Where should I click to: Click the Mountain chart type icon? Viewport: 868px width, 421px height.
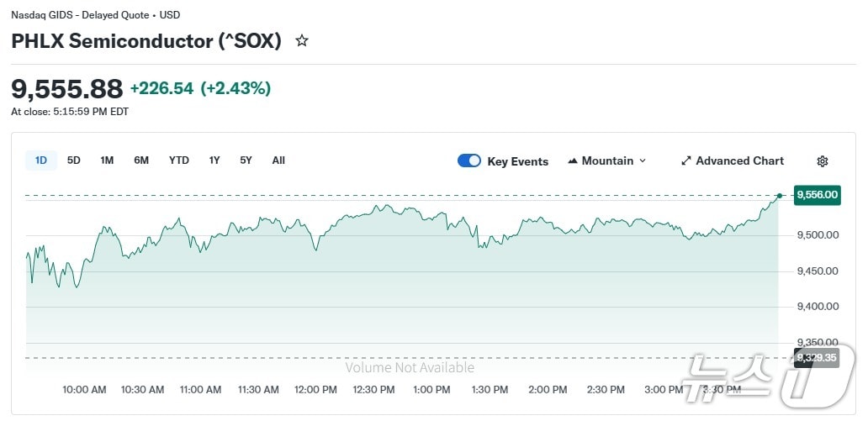[574, 161]
